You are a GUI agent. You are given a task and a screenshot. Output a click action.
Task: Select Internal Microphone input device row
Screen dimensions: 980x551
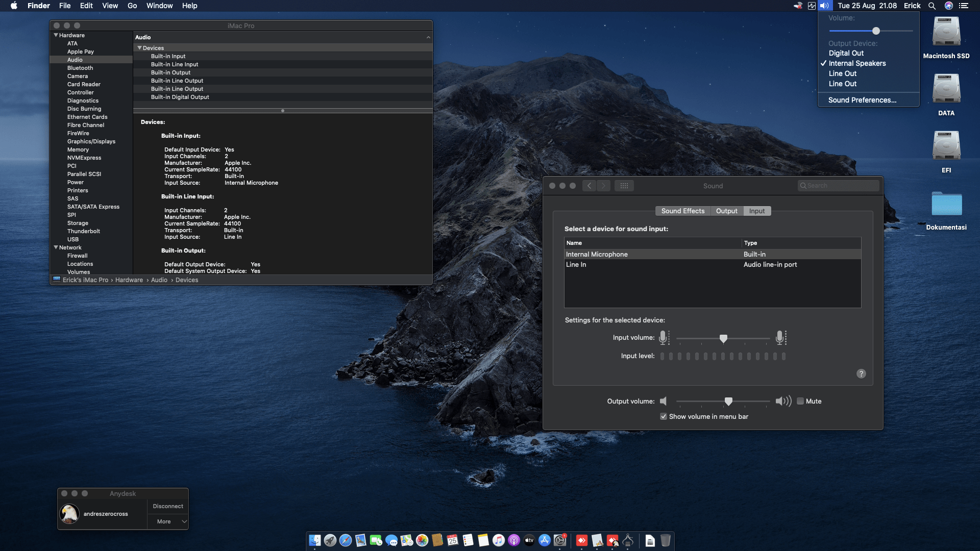point(713,254)
